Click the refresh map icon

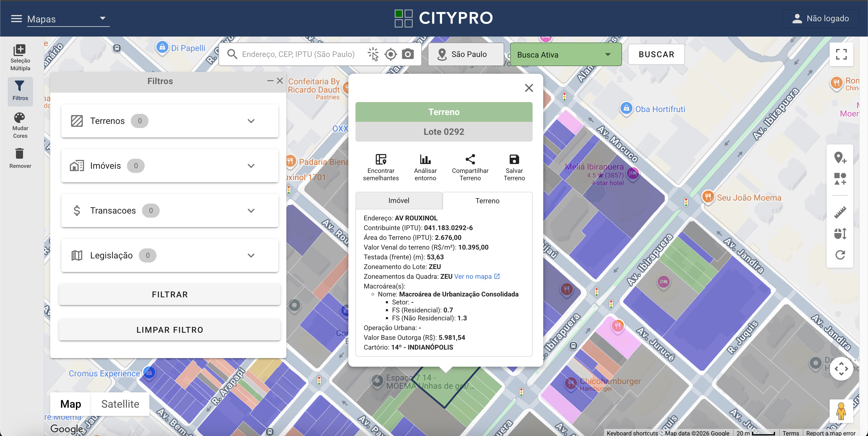tap(840, 255)
